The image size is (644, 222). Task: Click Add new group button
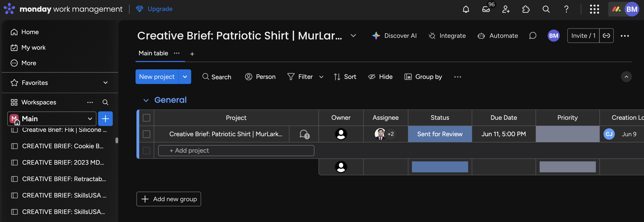(x=169, y=199)
